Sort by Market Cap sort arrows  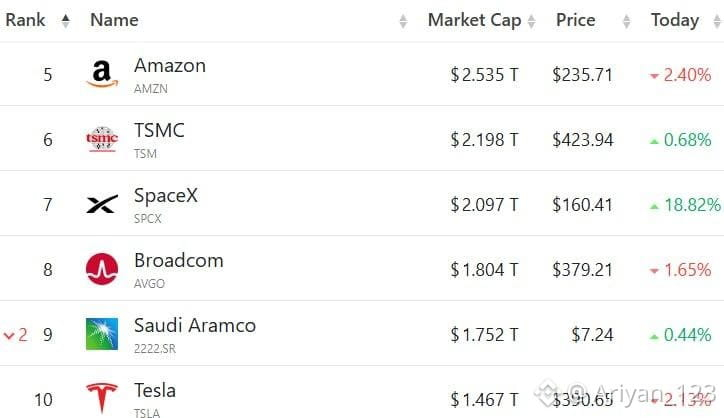(531, 21)
